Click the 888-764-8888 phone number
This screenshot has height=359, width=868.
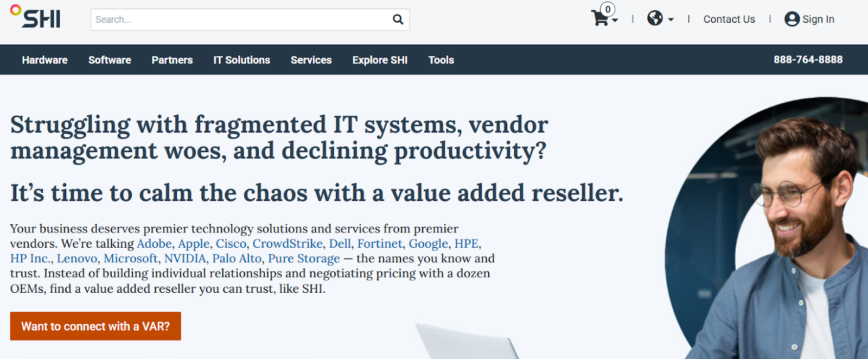click(808, 60)
